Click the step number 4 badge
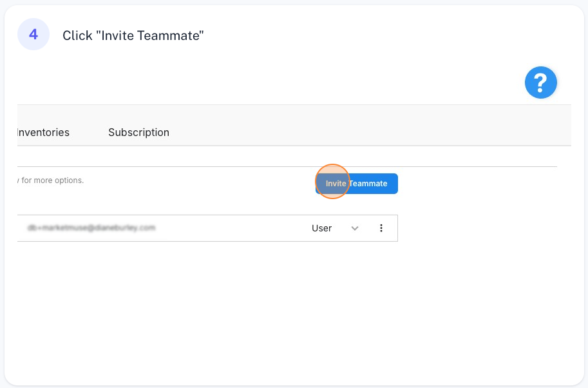 [33, 35]
